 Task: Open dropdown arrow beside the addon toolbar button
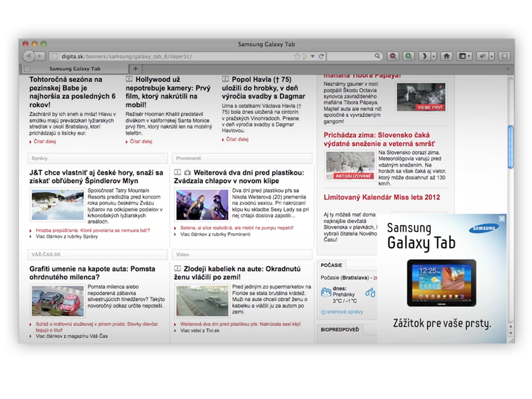[x=491, y=56]
